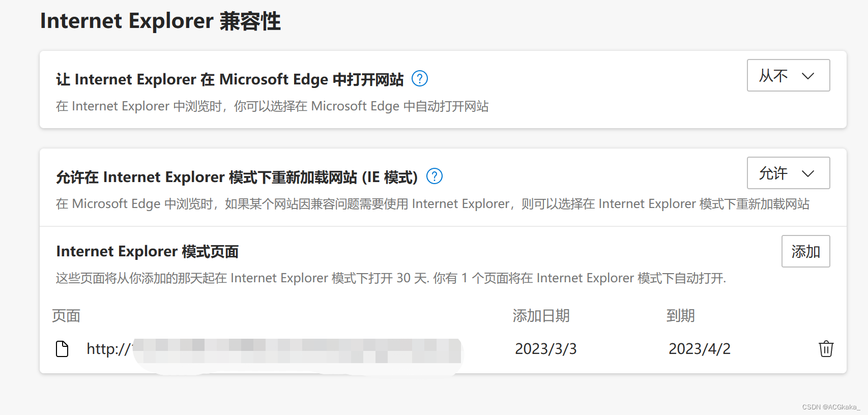Viewport: 868px width, 415px height.
Task: Click the Internet Explorer 模式页面 title
Action: coord(147,251)
